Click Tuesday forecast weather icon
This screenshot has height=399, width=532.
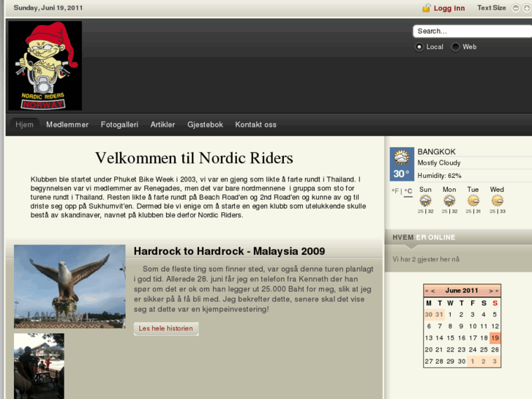pyautogui.click(x=473, y=201)
